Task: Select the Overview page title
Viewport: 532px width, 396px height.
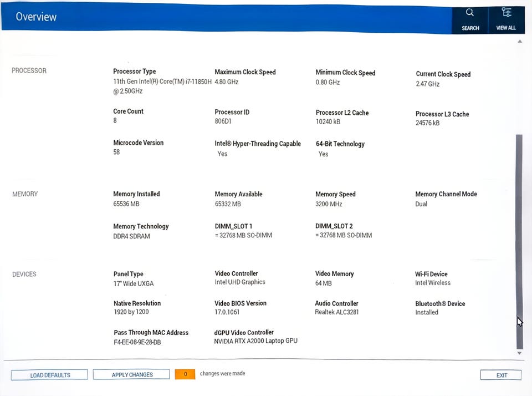Action: coord(36,17)
